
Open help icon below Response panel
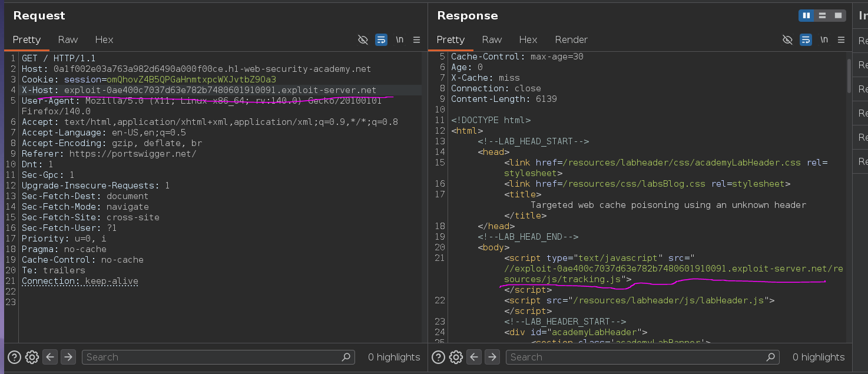[439, 357]
